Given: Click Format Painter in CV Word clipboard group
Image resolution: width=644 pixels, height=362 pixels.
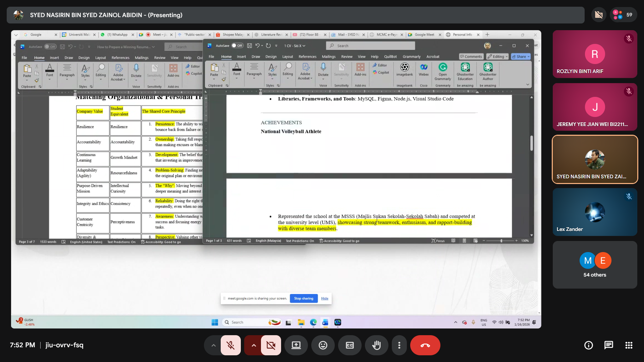Looking at the screenshot, I should coord(224,79).
